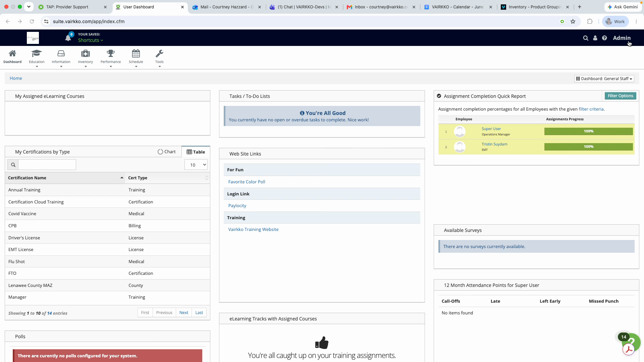Screen dimensions: 644x362
Task: Expand the browser tab search chevron
Action: pos(29,7)
